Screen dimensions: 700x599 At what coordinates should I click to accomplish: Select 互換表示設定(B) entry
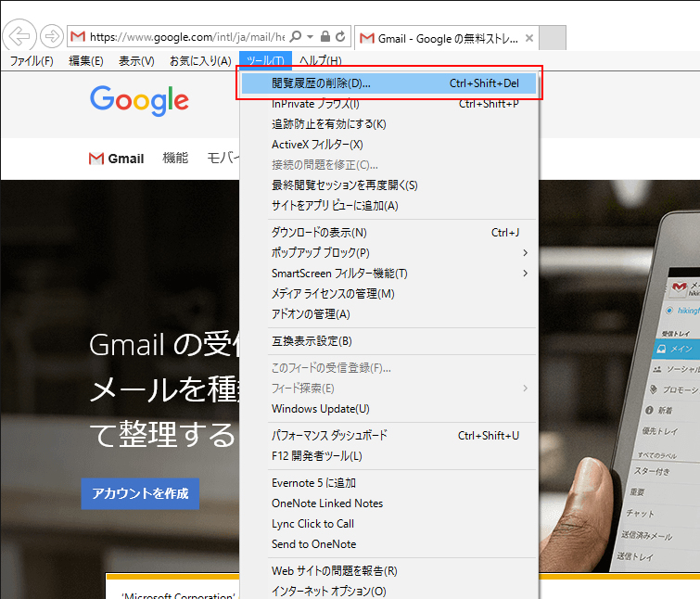click(388, 341)
